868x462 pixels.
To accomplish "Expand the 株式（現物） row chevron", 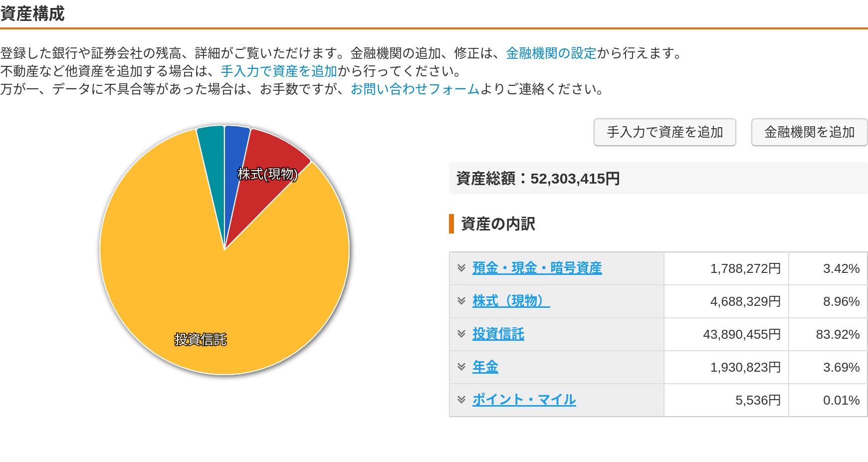I will click(461, 301).
